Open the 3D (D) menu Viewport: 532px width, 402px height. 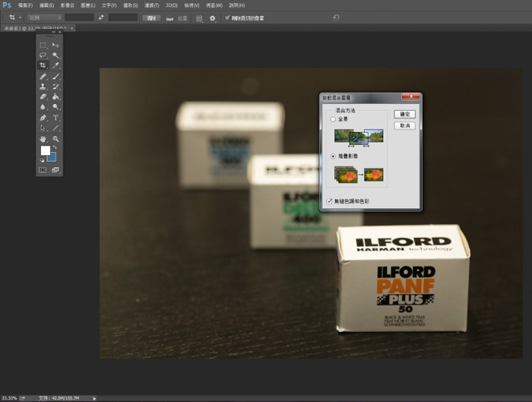[172, 5]
